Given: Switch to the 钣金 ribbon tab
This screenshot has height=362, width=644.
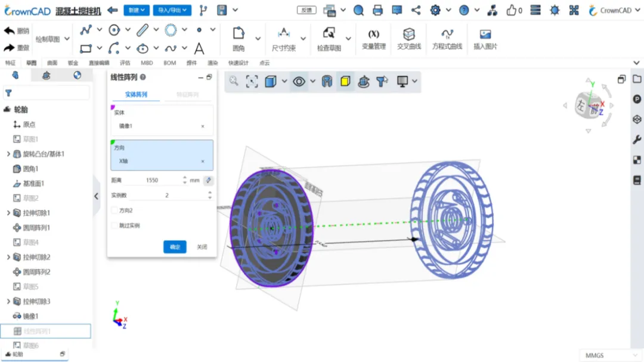Looking at the screenshot, I should click(x=73, y=63).
